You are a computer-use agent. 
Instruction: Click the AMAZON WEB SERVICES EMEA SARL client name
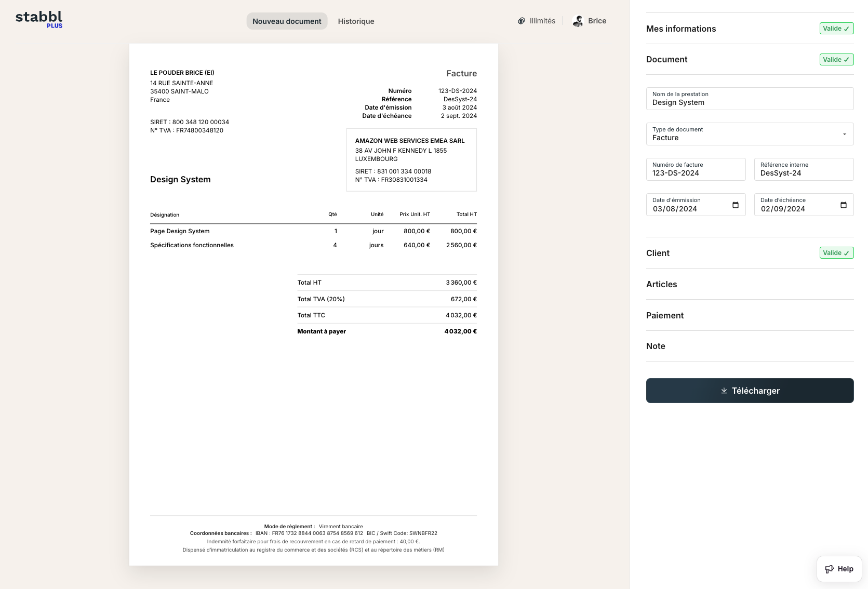click(x=410, y=141)
